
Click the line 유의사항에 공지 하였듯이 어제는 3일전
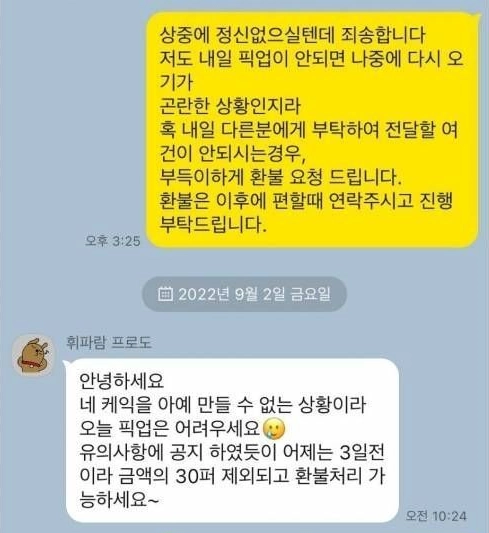(232, 453)
